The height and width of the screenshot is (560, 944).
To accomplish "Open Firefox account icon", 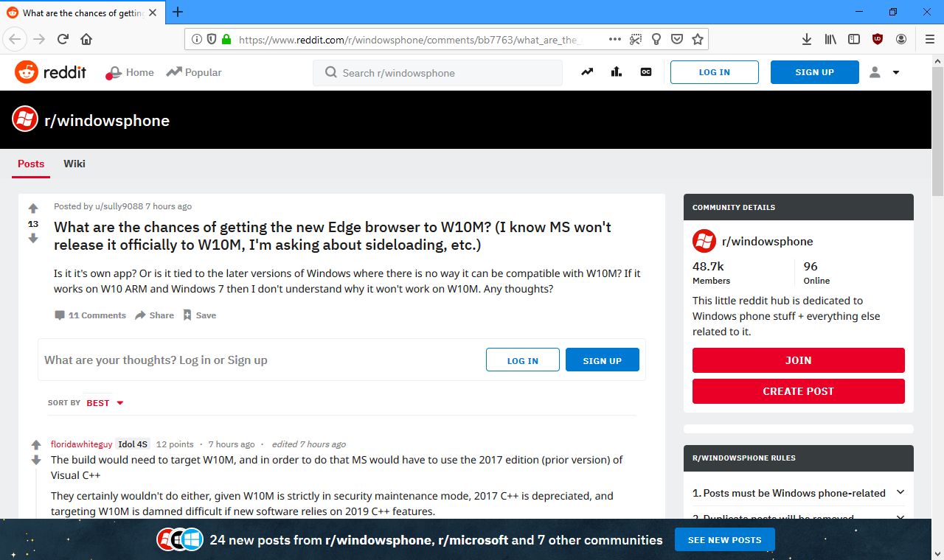I will click(901, 39).
